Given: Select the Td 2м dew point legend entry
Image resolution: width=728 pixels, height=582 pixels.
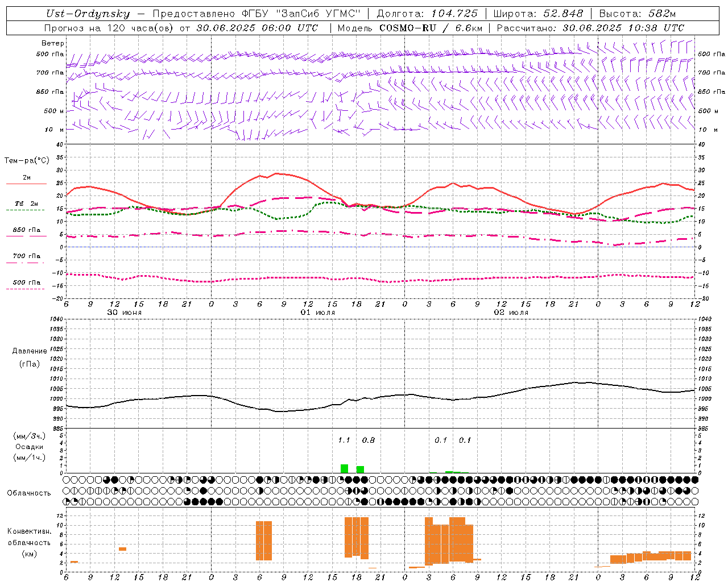Looking at the screenshot, I should click(x=27, y=203).
